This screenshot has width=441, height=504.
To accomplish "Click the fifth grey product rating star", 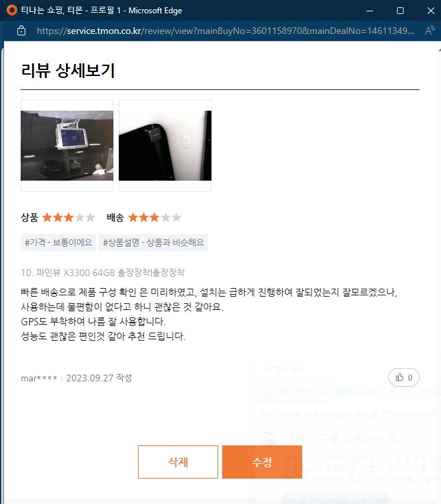I will 90,217.
